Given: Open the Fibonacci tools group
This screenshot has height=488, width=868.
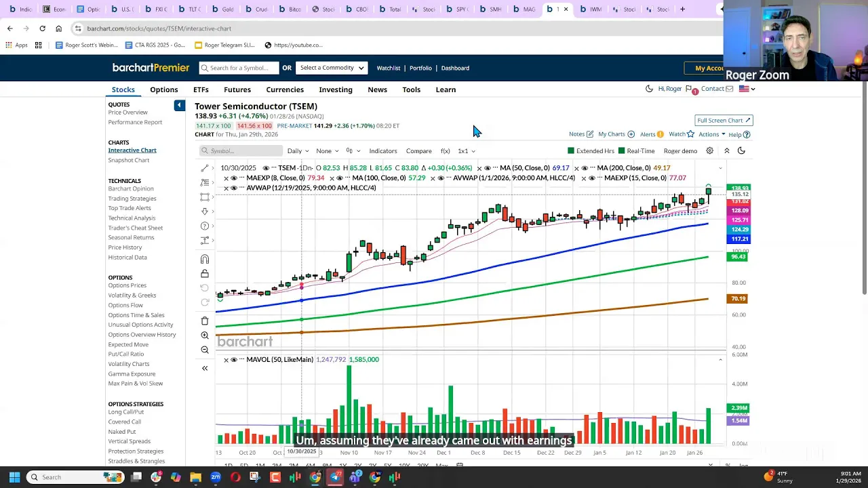Looking at the screenshot, I should tap(205, 182).
